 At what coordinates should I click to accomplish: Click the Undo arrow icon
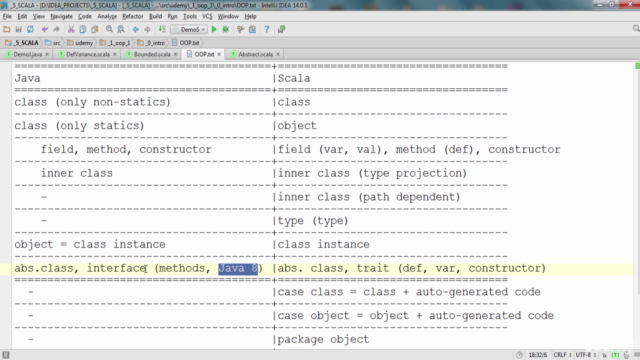(x=45, y=29)
